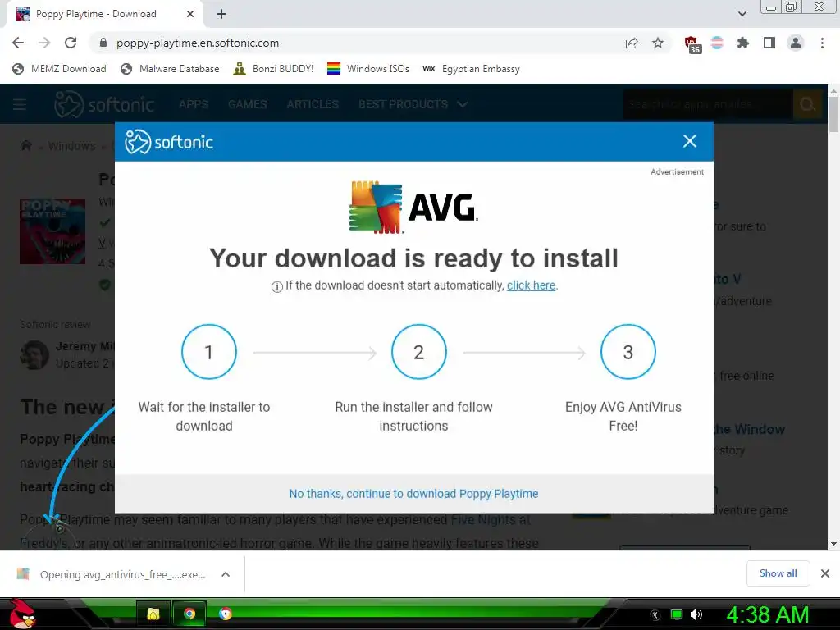The width and height of the screenshot is (840, 630).
Task: Open the Chrome profile avatar
Action: click(796, 43)
